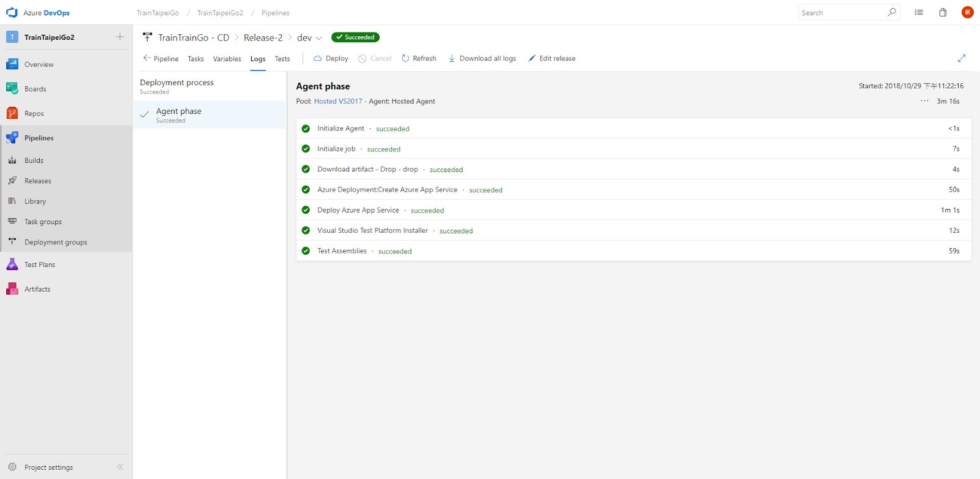Open the Deployment groups icon
The width and height of the screenshot is (980, 479).
[x=12, y=242]
